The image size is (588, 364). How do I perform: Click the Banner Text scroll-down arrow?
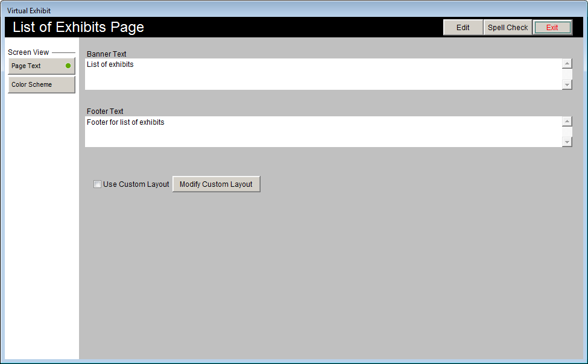tap(567, 84)
